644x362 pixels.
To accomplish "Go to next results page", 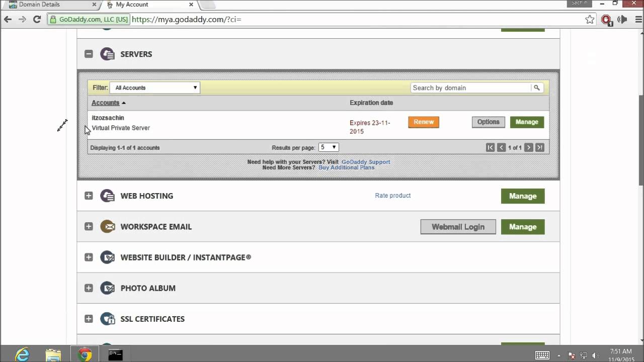I will [x=528, y=147].
